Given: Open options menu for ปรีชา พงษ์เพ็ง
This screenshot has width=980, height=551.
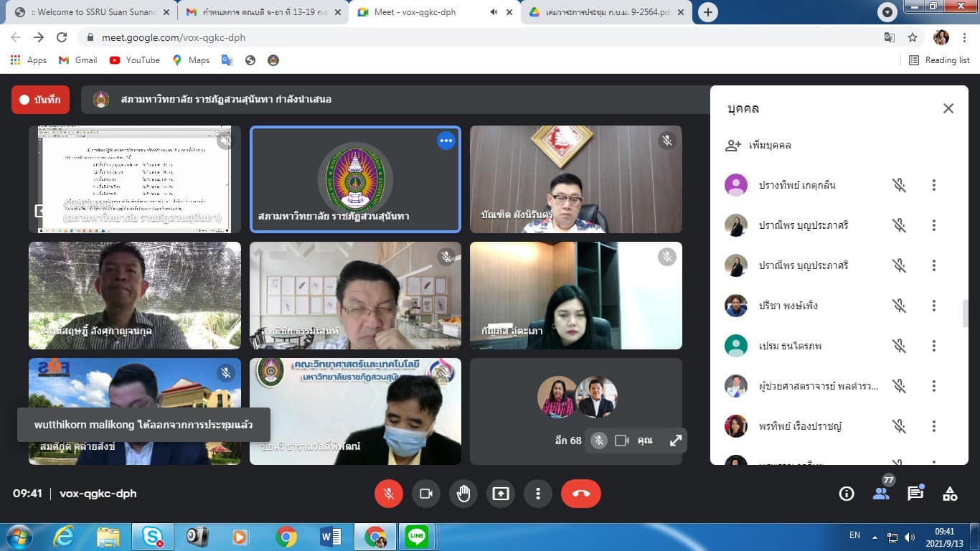Looking at the screenshot, I should click(933, 306).
